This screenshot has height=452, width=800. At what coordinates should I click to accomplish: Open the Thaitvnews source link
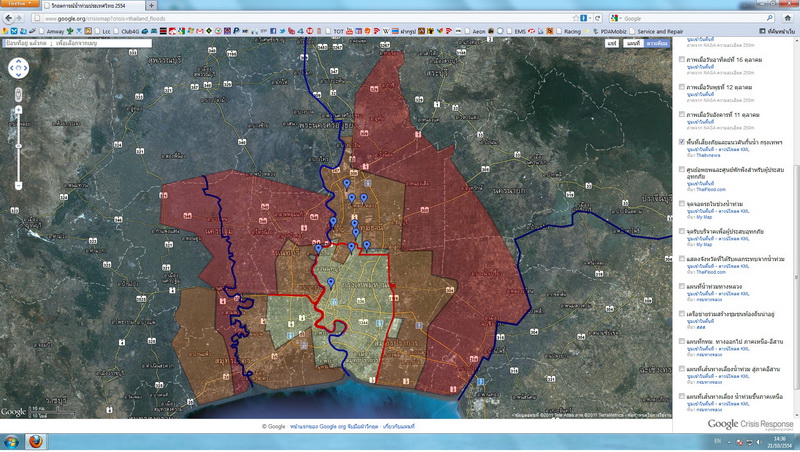708,155
